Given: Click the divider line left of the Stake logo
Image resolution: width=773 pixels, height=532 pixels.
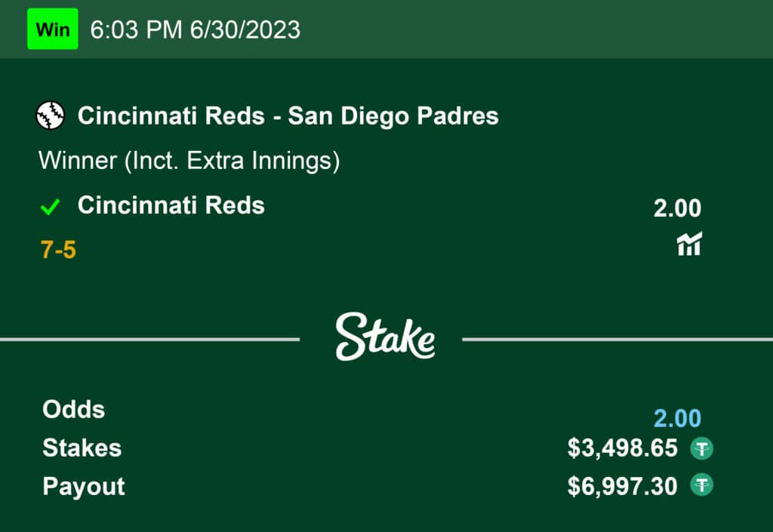Looking at the screenshot, I should [x=149, y=340].
